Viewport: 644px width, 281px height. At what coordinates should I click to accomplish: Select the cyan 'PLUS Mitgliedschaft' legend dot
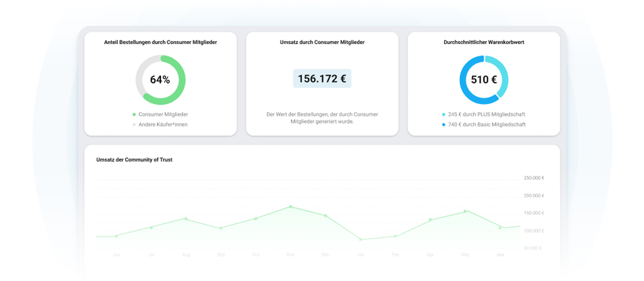point(444,114)
